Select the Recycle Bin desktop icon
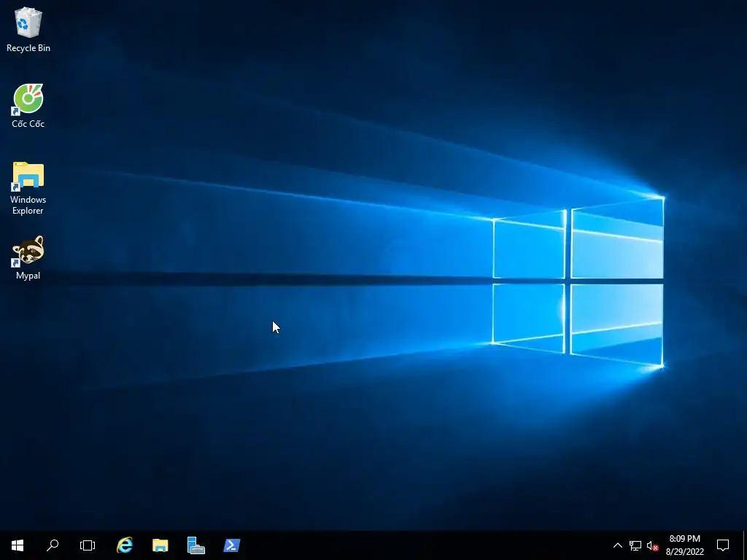The image size is (747, 560). click(28, 29)
